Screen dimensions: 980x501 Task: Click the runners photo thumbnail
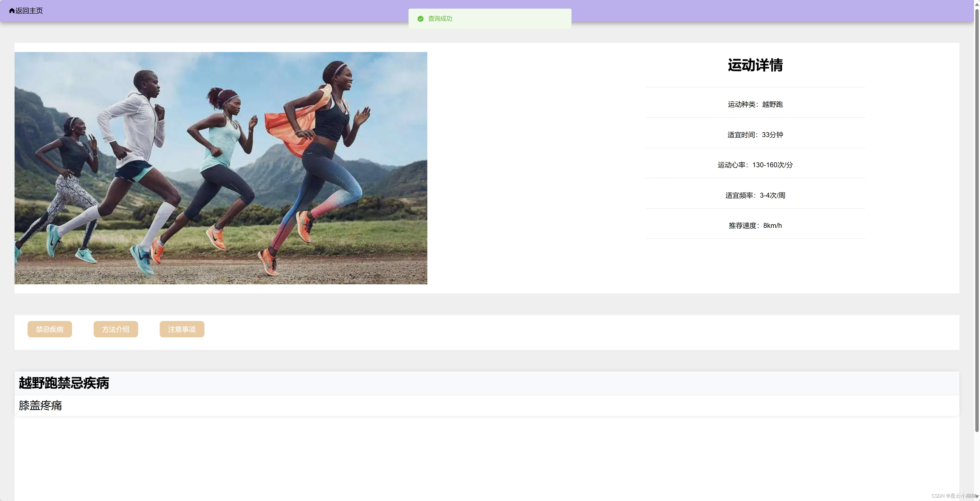coord(221,168)
